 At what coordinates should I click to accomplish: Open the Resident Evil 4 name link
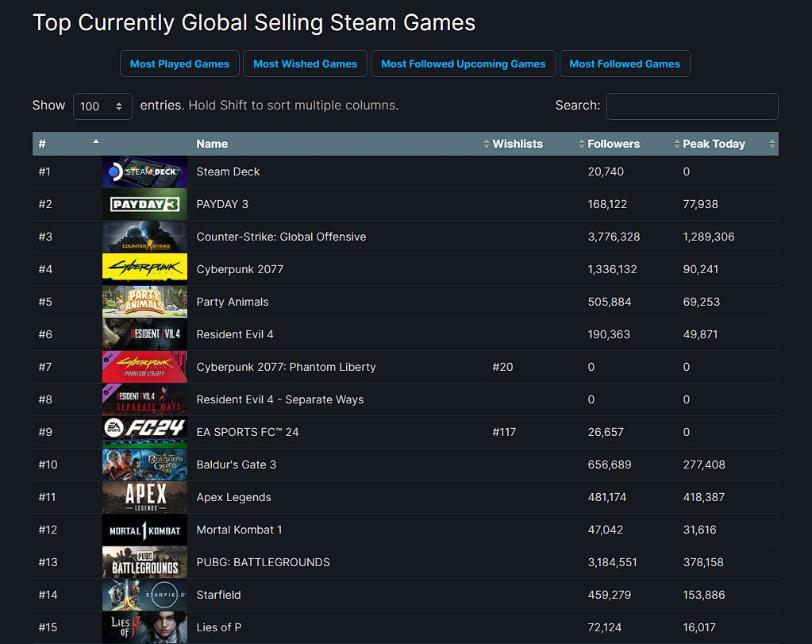(235, 334)
